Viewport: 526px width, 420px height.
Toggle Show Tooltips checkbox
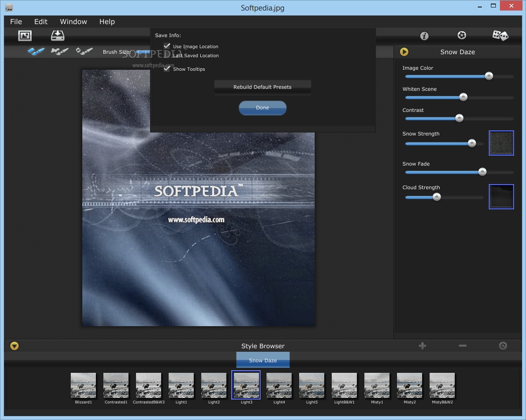click(167, 68)
